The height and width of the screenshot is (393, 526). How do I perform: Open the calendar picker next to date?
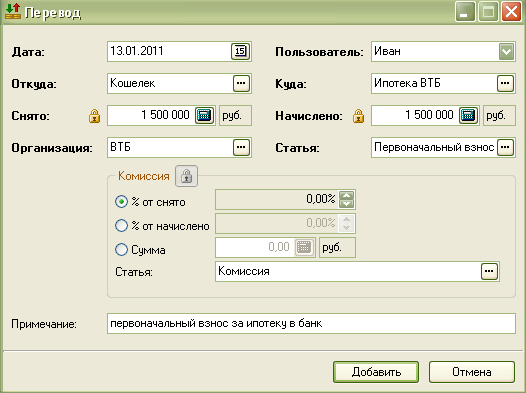click(x=240, y=51)
